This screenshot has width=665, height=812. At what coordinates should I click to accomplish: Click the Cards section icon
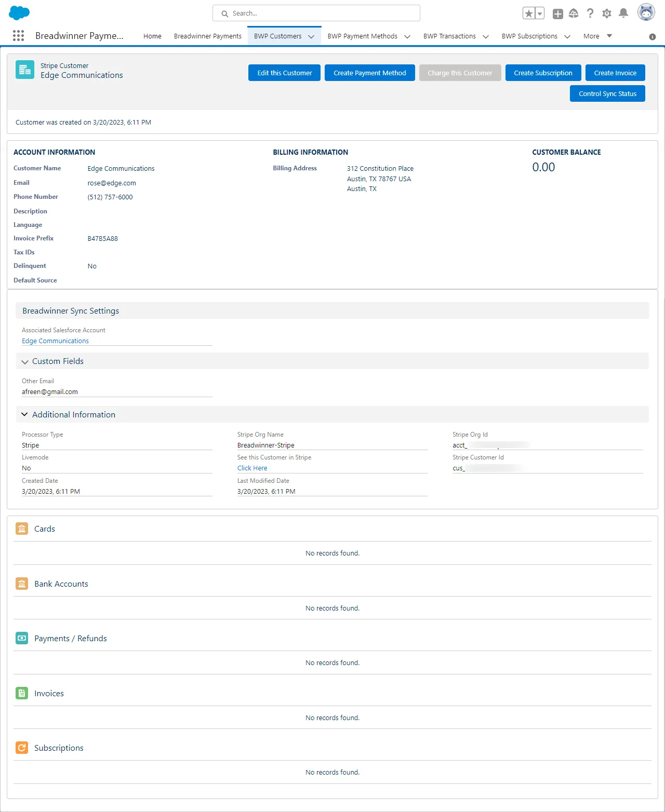click(22, 529)
